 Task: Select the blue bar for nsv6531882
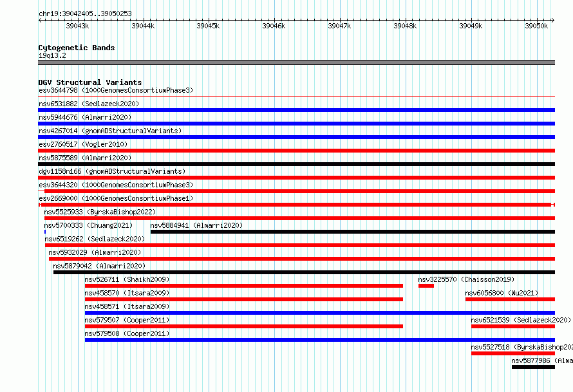tap(296, 110)
